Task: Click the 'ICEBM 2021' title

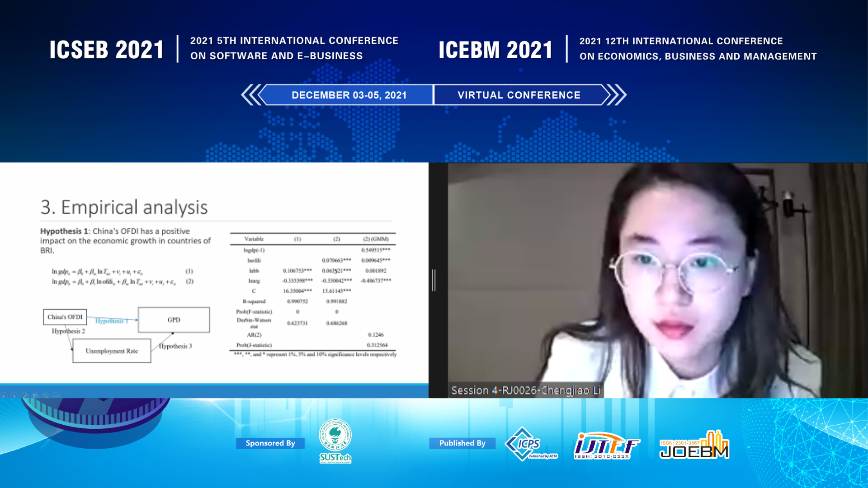Action: [x=496, y=50]
